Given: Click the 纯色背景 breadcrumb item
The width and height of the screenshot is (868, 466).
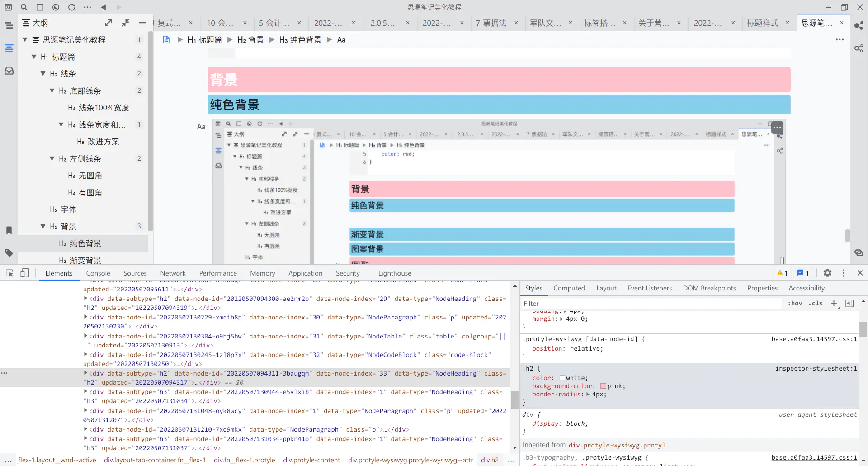Looking at the screenshot, I should pos(300,40).
